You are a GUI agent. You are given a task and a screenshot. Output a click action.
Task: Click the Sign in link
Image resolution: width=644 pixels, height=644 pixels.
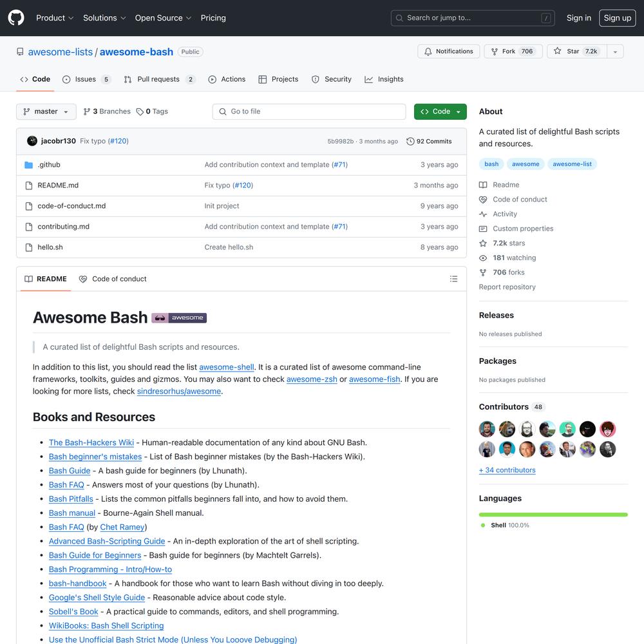click(x=579, y=18)
